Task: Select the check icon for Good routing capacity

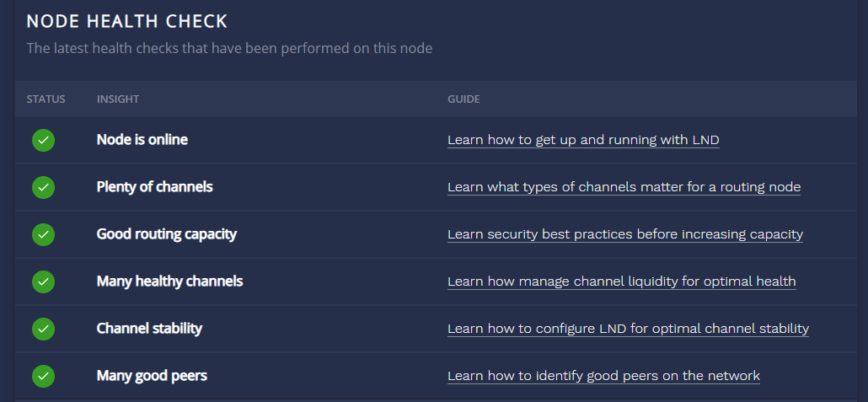Action: 43,234
